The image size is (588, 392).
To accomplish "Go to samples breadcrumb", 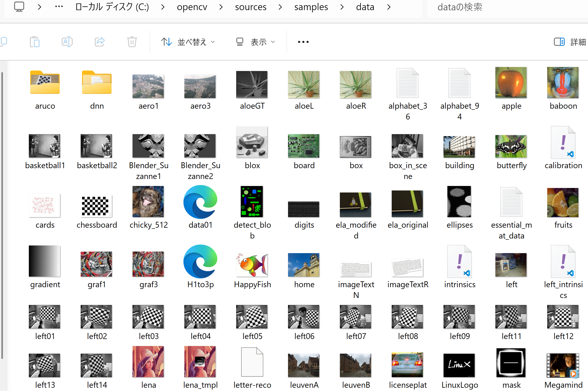I will (311, 7).
